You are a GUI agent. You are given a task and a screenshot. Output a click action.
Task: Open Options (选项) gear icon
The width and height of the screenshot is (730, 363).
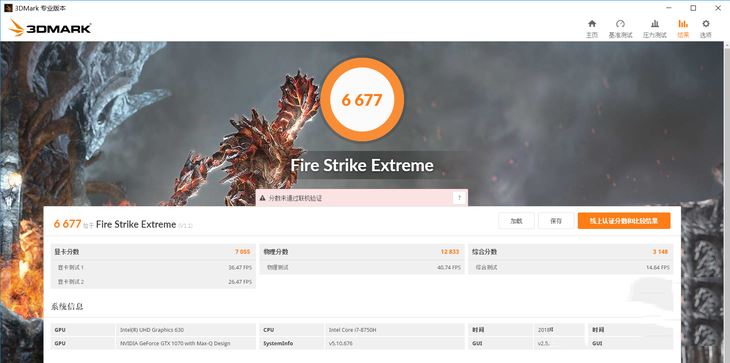[x=706, y=24]
